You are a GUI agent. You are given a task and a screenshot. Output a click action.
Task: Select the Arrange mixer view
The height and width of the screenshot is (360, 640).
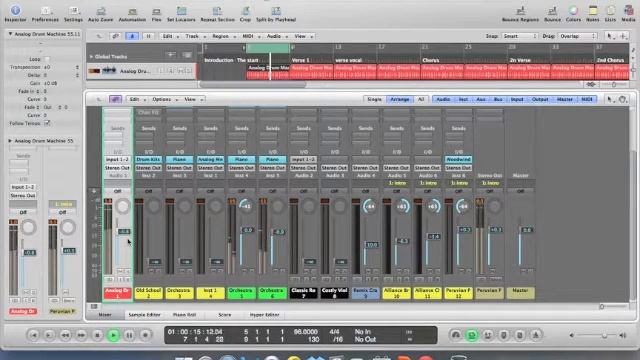[400, 99]
